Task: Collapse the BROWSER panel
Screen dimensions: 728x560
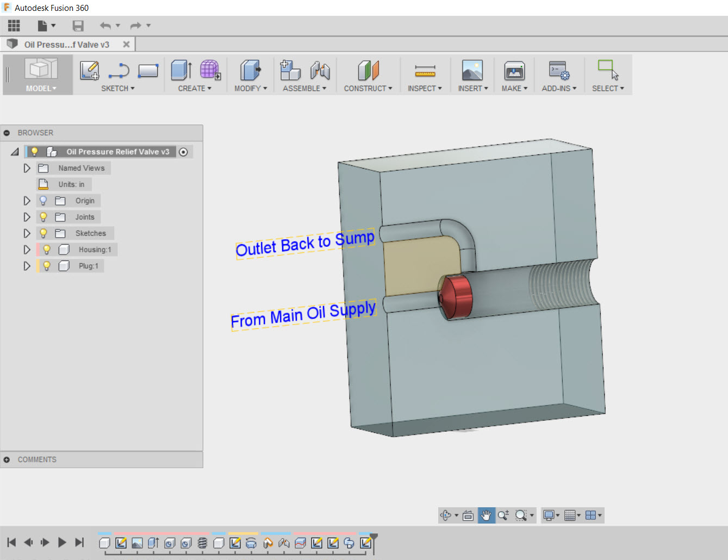Action: click(x=7, y=132)
